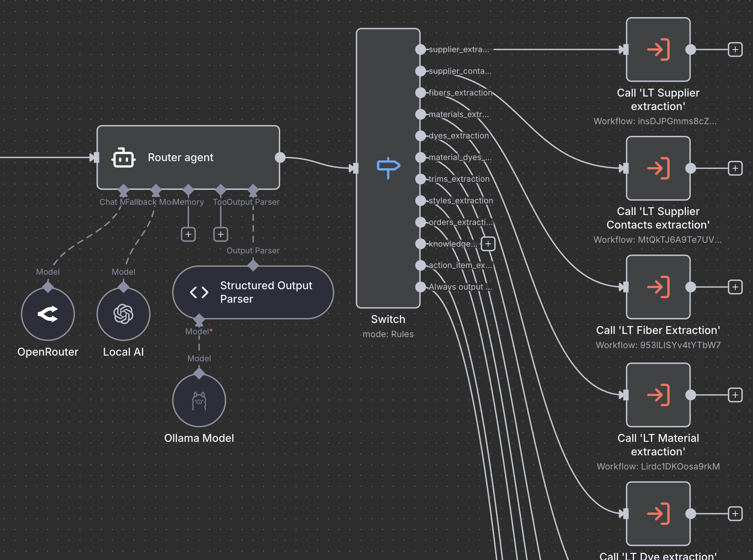753x560 pixels.
Task: Click the fibers_extraction output port
Action: pos(420,93)
